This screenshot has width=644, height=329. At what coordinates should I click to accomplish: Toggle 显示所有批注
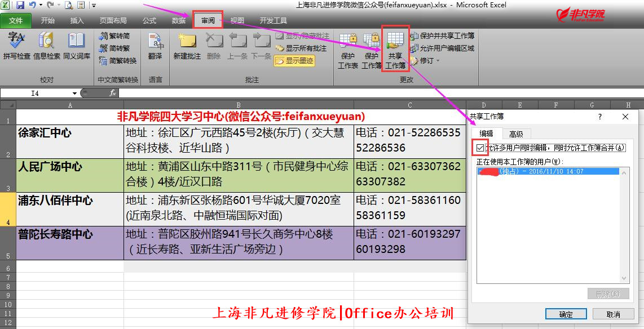tap(301, 48)
